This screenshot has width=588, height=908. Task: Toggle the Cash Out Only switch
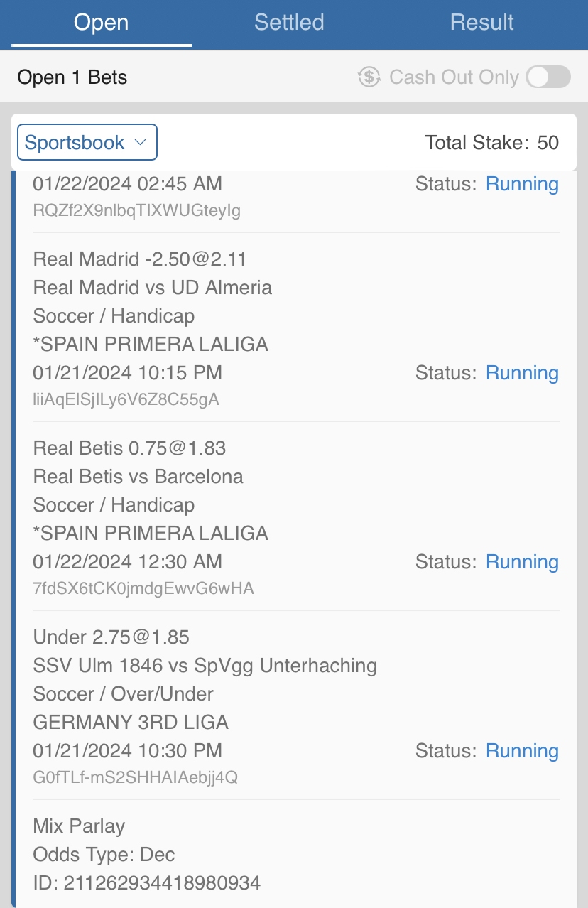click(548, 77)
